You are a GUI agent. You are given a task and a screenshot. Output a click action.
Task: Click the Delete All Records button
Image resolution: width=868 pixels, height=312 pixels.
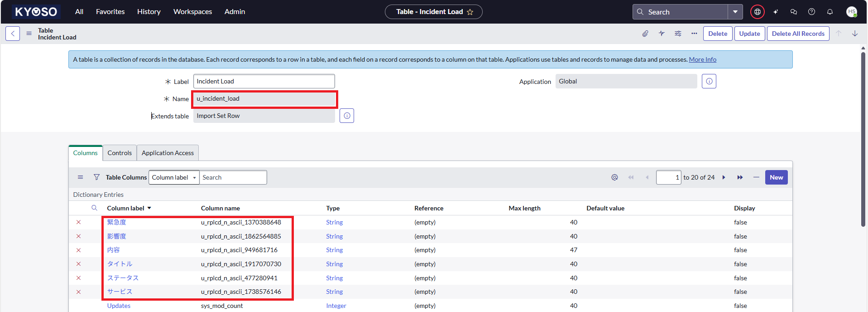[798, 34]
